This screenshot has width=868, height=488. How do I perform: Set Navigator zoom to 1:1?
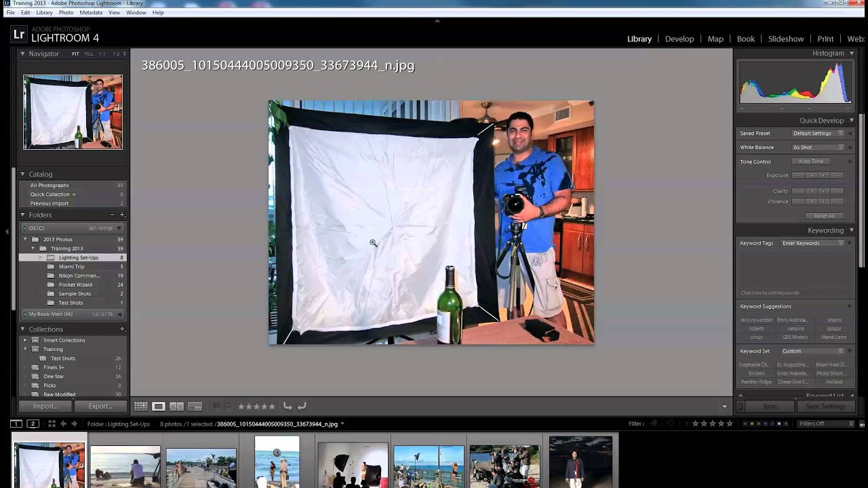click(102, 54)
